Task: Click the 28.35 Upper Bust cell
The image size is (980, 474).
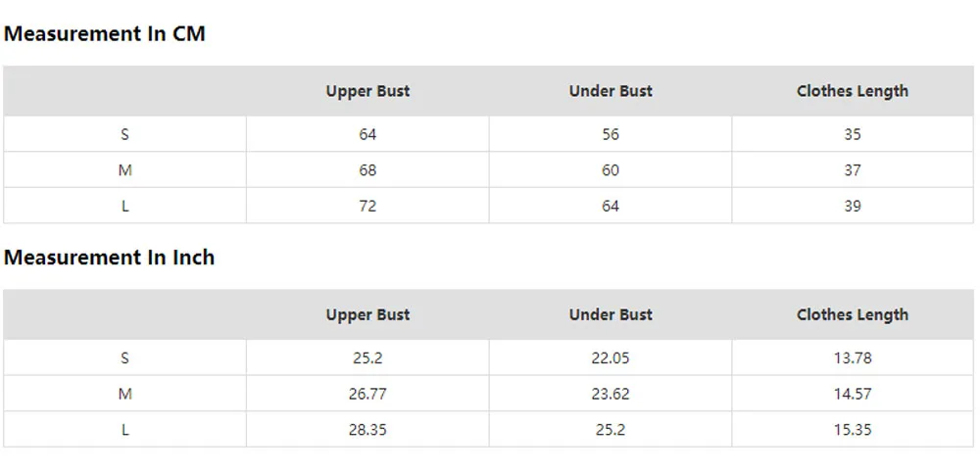Action: point(367,429)
